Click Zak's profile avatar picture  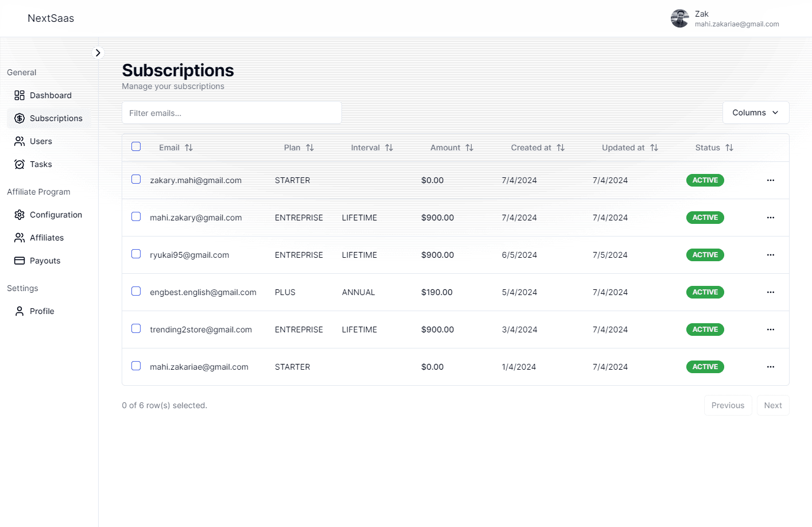click(x=679, y=18)
